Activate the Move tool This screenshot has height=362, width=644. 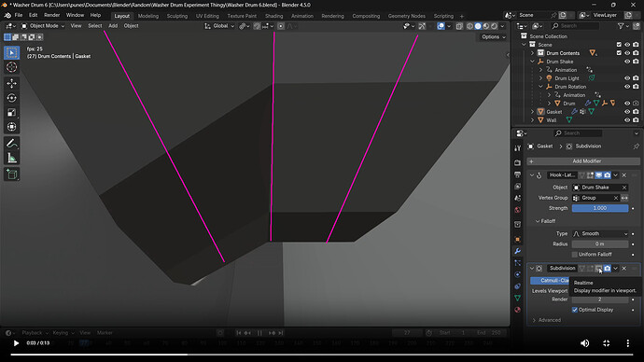(11, 83)
